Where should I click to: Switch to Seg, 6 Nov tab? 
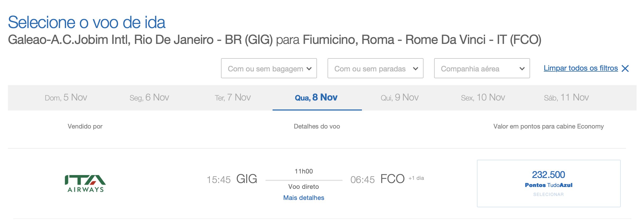coord(149,98)
